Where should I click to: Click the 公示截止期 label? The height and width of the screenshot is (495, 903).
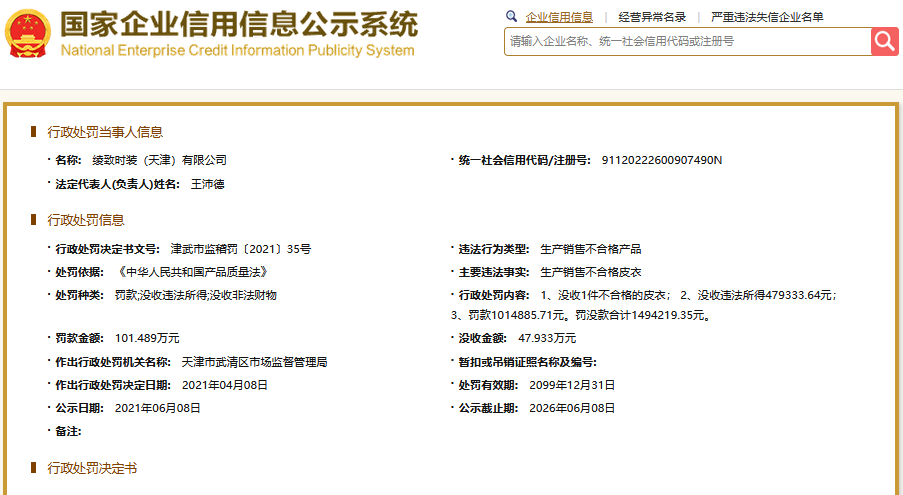click(488, 408)
